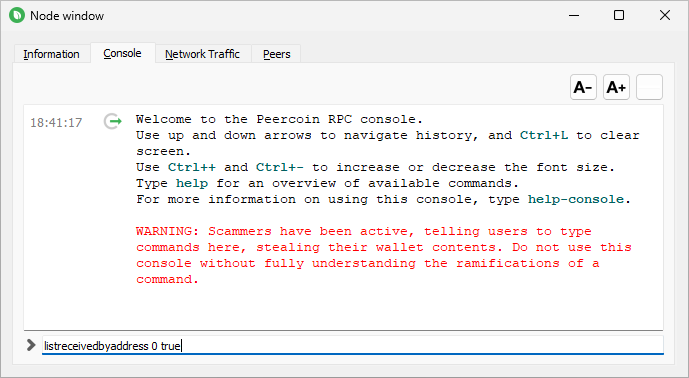Click the 18:41:17 timestamp
The width and height of the screenshot is (689, 378).
pos(56,123)
